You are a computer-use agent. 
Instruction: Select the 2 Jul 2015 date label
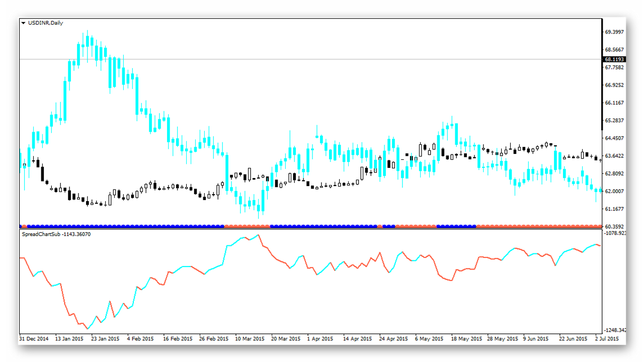607,339
